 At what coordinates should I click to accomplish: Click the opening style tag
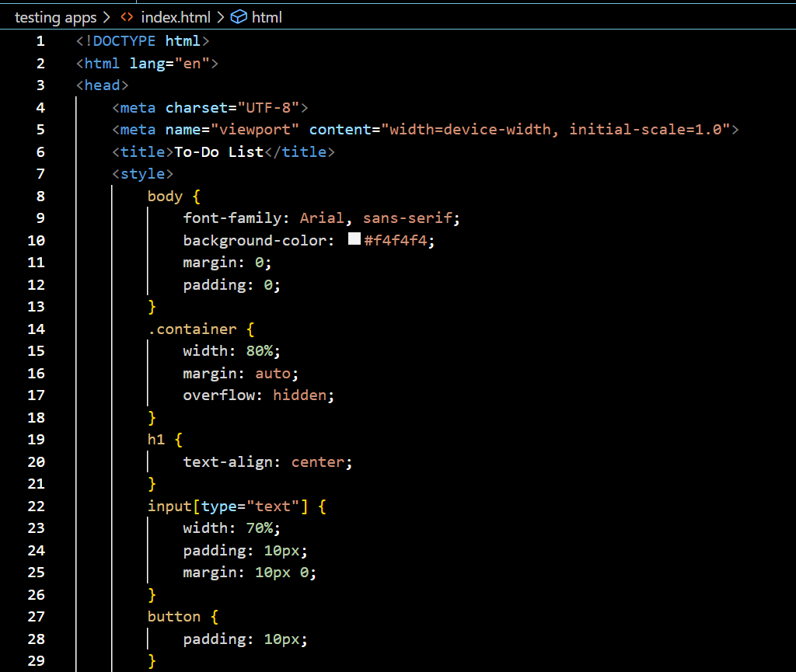143,174
